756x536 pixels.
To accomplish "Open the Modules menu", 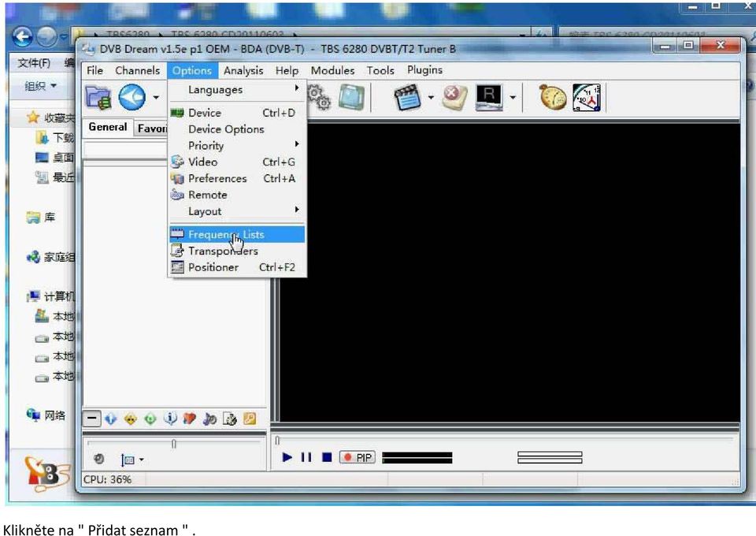I will point(332,70).
